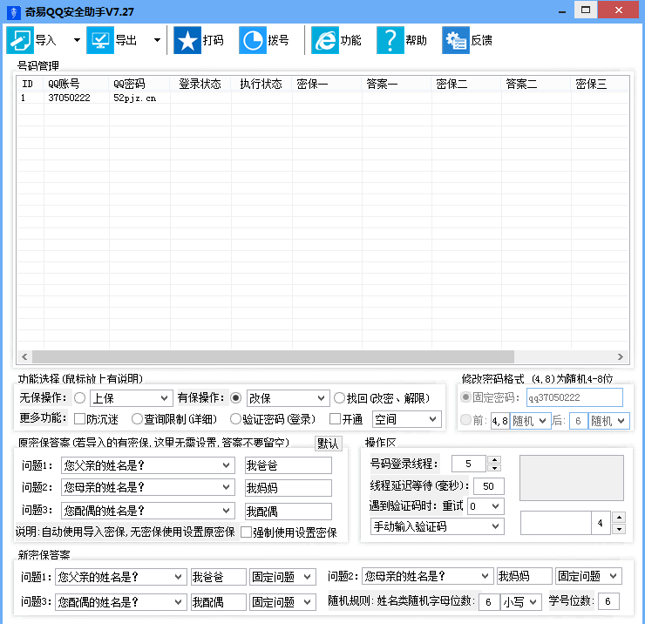Click the QQ密码 column header
The height and width of the screenshot is (644, 645).
click(139, 84)
